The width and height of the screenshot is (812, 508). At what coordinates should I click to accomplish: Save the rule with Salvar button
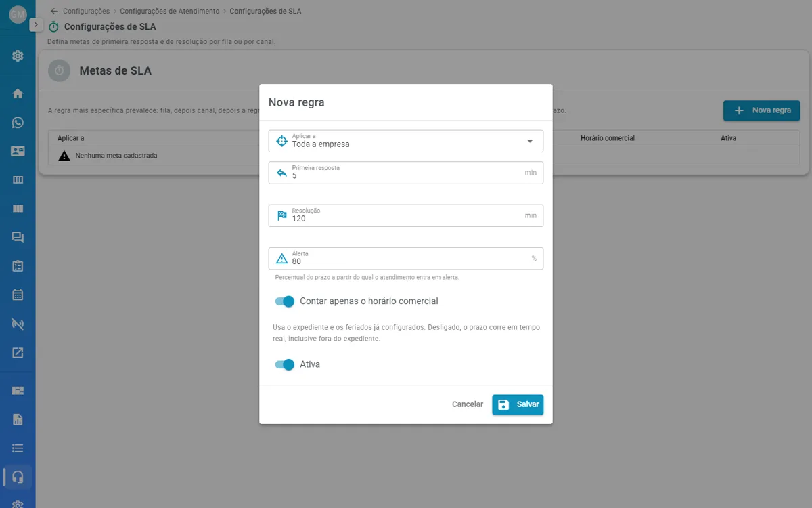coord(518,404)
